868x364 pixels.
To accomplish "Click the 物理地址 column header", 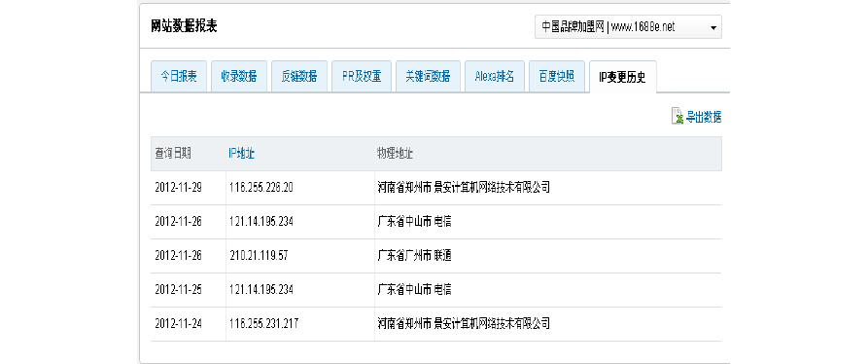I will 395,154.
